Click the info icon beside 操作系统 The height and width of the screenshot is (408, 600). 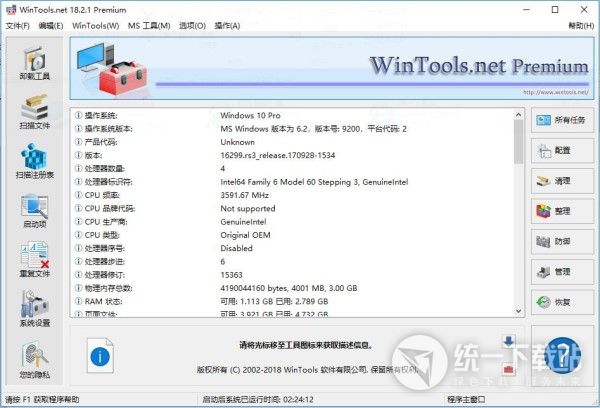tap(78, 115)
